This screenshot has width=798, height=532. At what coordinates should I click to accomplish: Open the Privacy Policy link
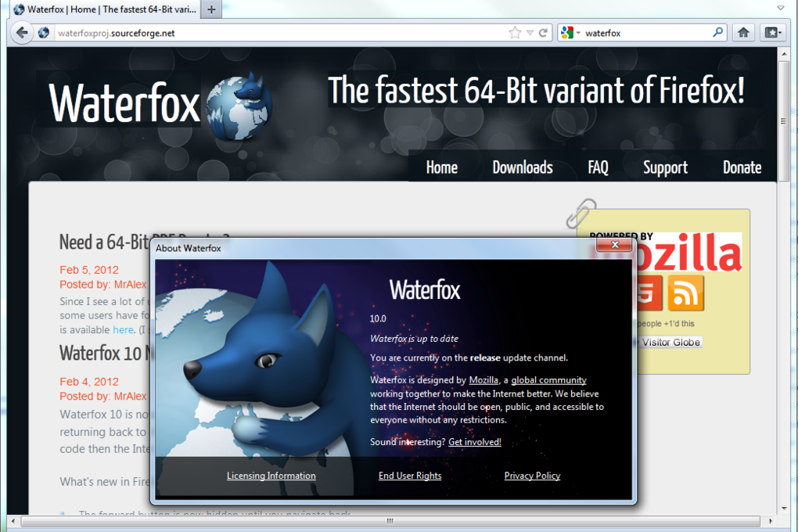[532, 476]
